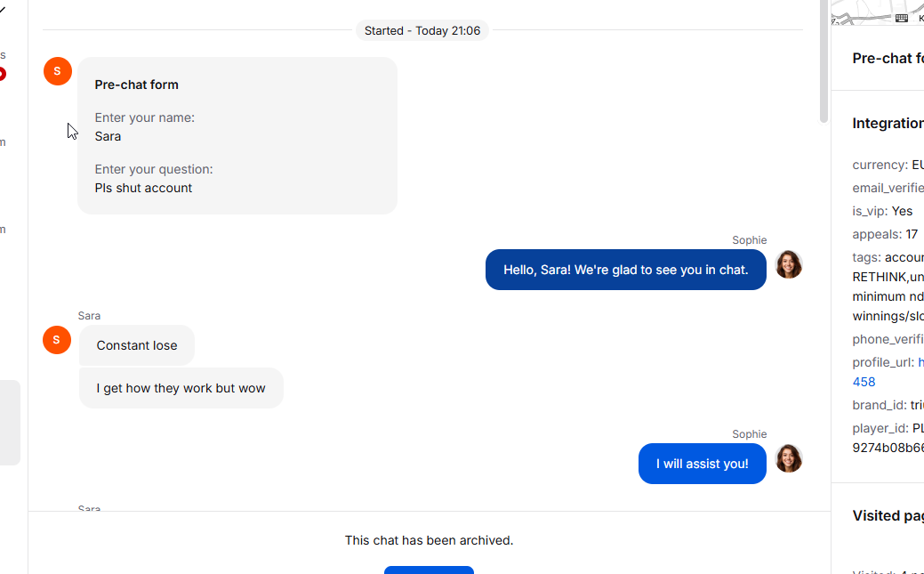Screen dimensions: 924x574
Task: Click the chat transcript scrollbar thumb
Action: pos(824,61)
